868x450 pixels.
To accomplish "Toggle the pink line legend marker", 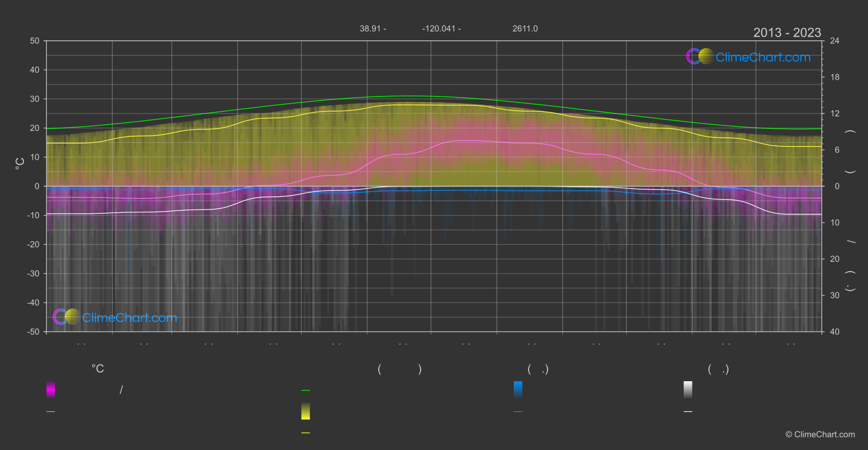I will click(x=51, y=412).
